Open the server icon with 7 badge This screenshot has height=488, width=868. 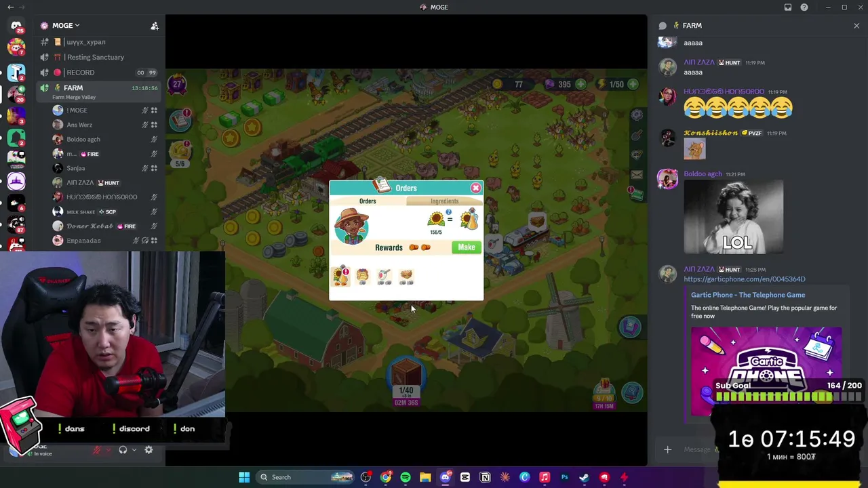pyautogui.click(x=16, y=48)
